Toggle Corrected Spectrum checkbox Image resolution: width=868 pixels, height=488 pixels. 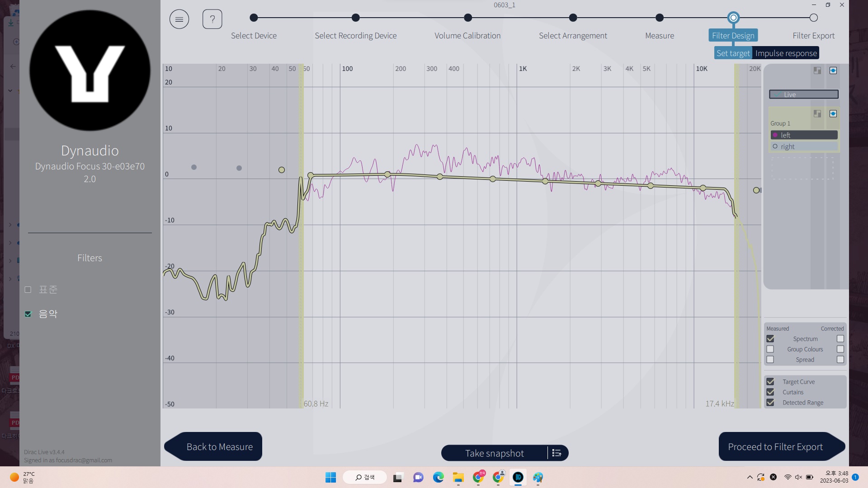coord(840,339)
